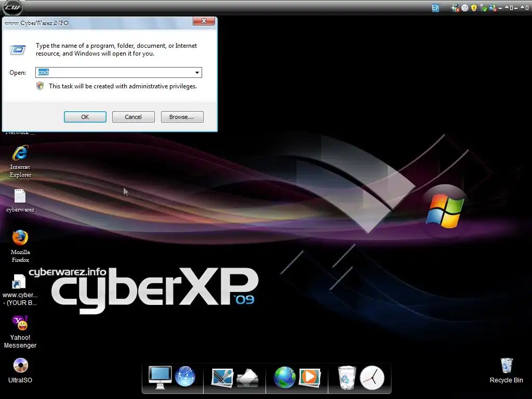The height and width of the screenshot is (399, 532).
Task: Launch the orange media player dock icon
Action: pyautogui.click(x=310, y=377)
